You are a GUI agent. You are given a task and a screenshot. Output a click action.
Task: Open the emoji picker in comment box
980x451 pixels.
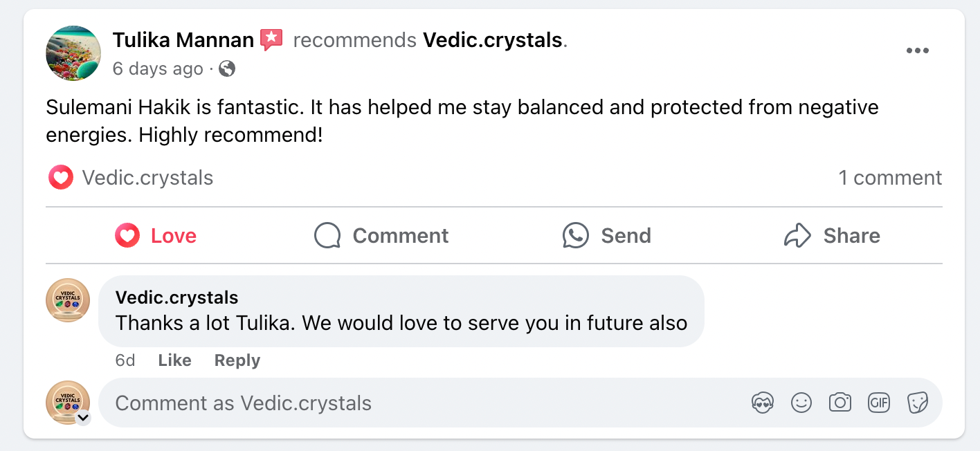(x=801, y=403)
